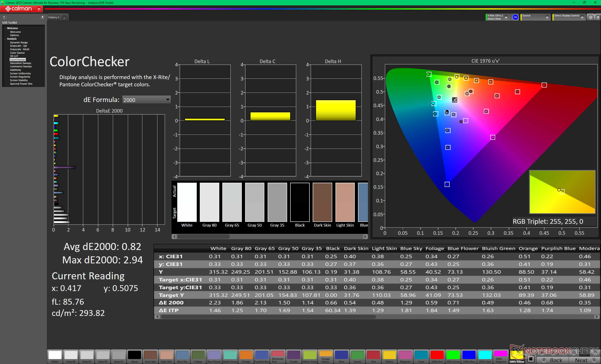
Task: Click the right arrow of the swatch comparison scrollbar
Action: click(365, 237)
